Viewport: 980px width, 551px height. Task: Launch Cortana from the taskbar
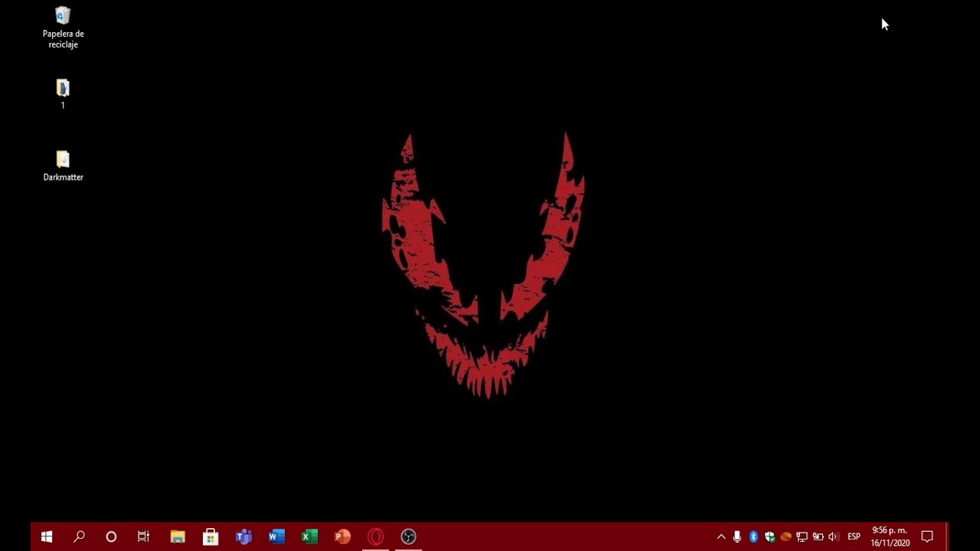(111, 536)
